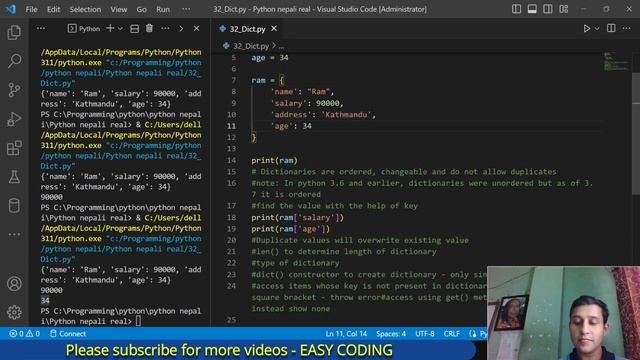Click the terminal input prompt cursor
The height and width of the screenshot is (360, 640).
(x=138, y=321)
